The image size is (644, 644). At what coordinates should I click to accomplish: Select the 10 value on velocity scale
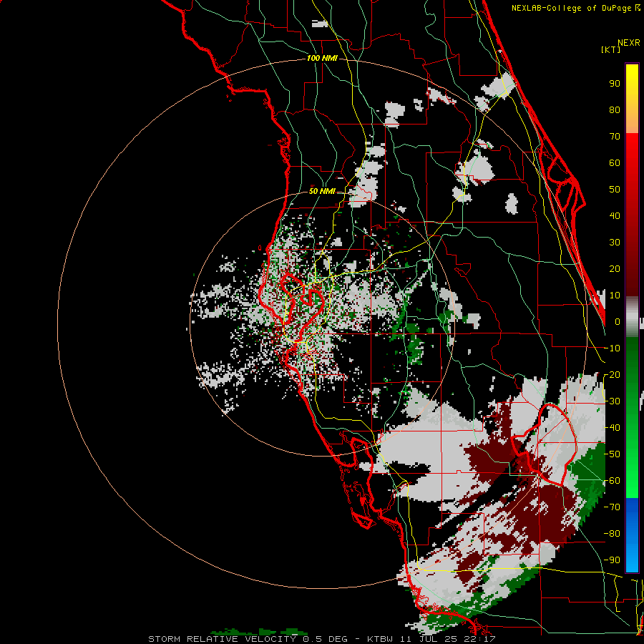click(615, 296)
